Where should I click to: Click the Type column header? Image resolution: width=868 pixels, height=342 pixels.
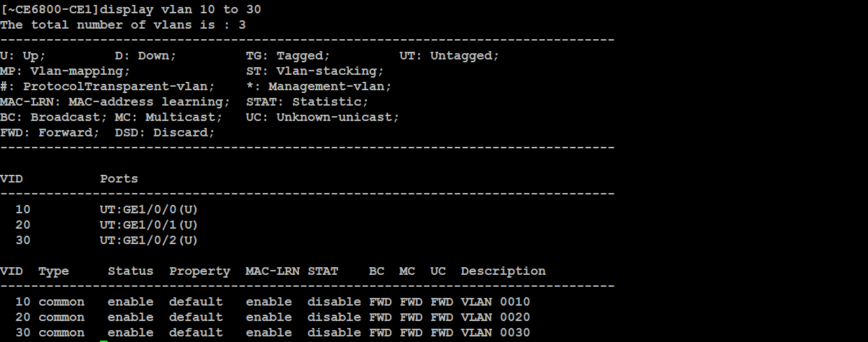coord(54,271)
